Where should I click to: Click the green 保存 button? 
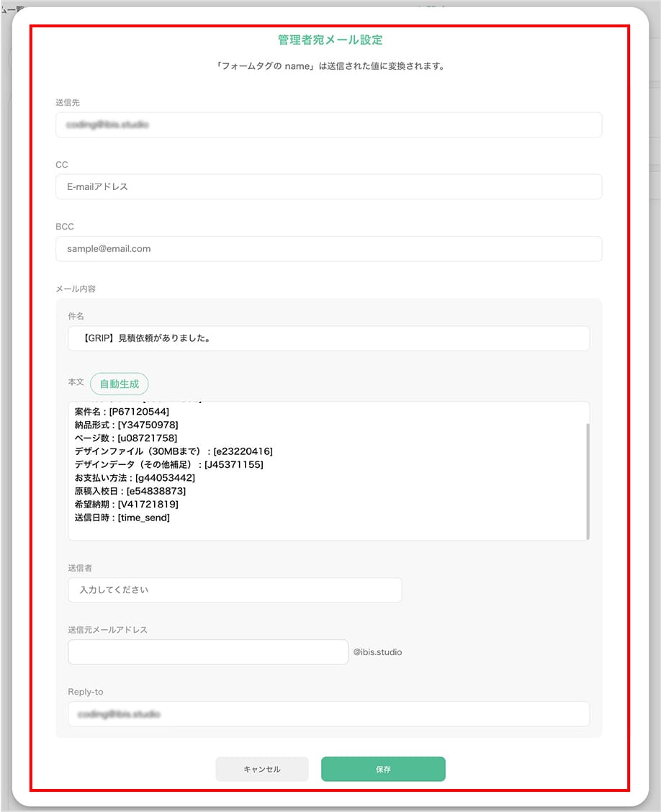click(383, 769)
